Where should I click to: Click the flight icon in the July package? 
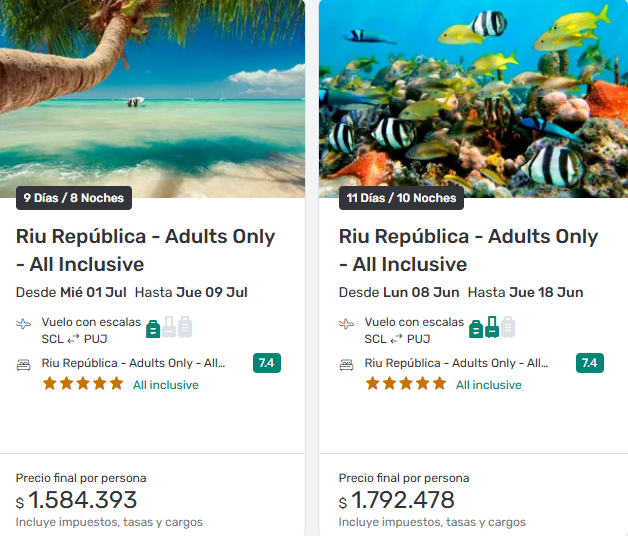25,324
